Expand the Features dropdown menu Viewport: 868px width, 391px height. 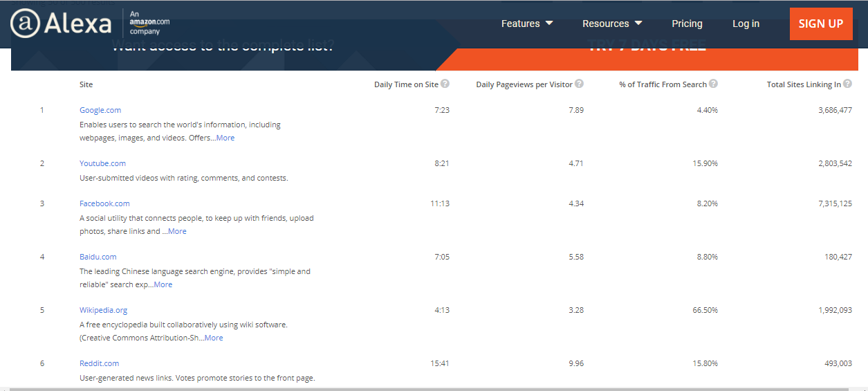[527, 24]
